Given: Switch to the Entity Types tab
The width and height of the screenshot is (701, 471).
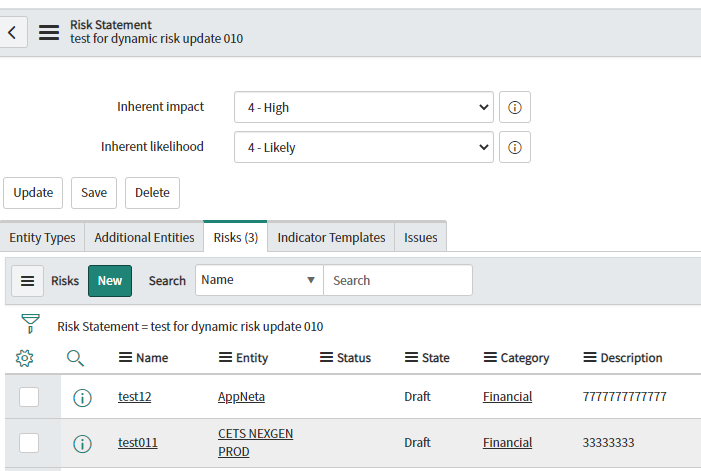Looking at the screenshot, I should point(42,237).
